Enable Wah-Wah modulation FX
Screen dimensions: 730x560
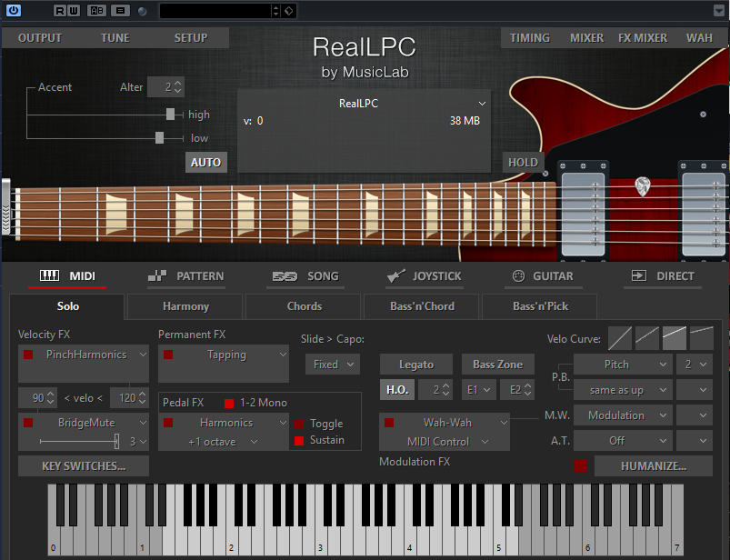coord(389,423)
